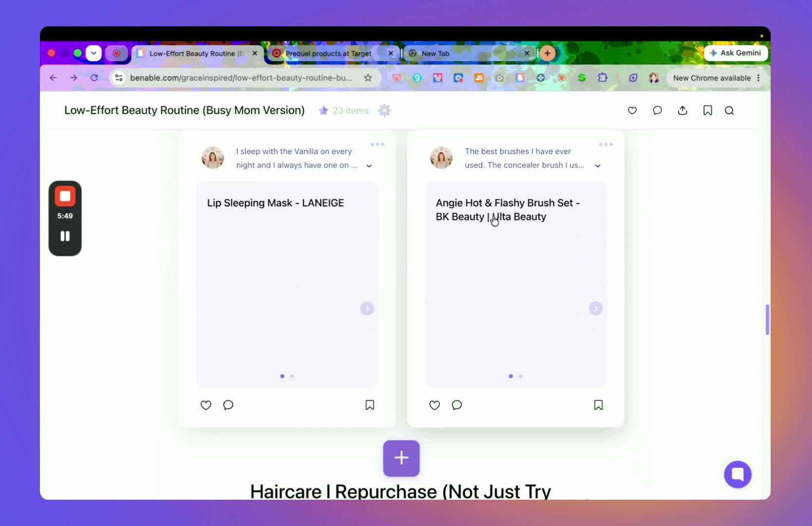Show next image on Brush Set card

tap(596, 309)
